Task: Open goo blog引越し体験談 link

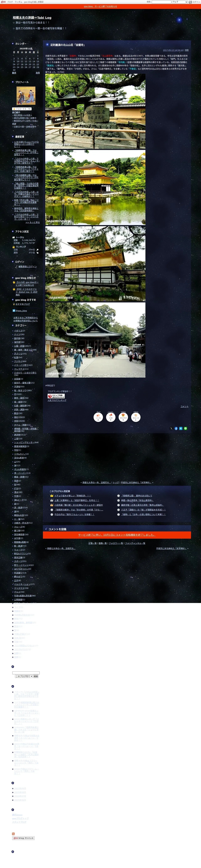Action: tap(34, 2)
